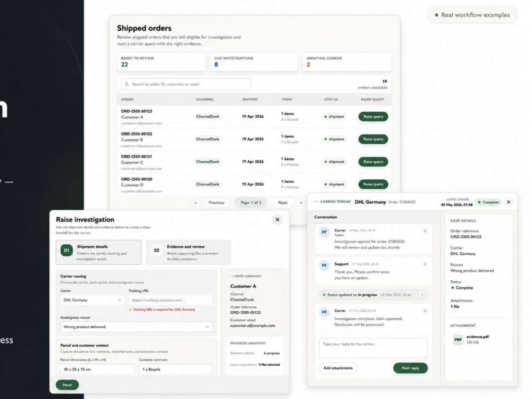Click order ID ORD-2505-00121 in the table
532x399 pixels.
[136, 157]
